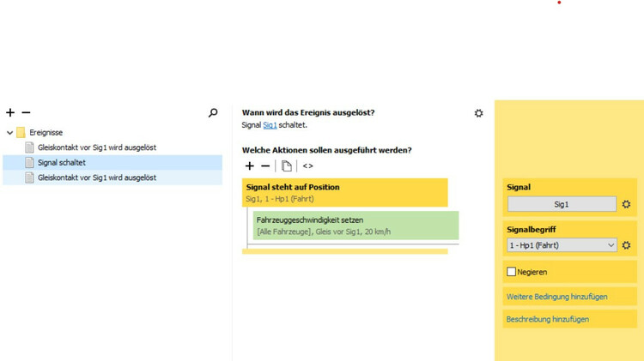Click the remove event minus icon
This screenshot has height=361, width=644.
(x=26, y=112)
